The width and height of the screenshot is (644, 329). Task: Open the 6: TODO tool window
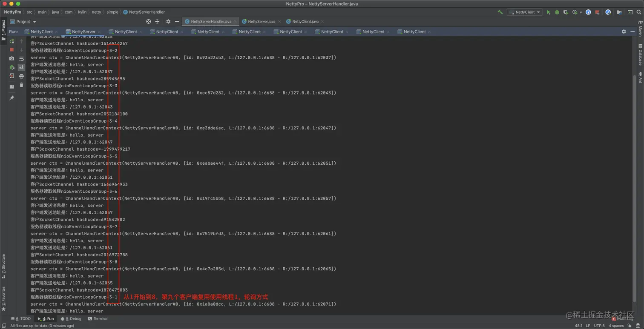click(x=20, y=319)
